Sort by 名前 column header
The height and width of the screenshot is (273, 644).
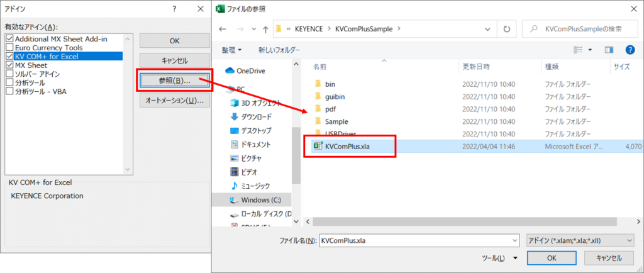click(319, 67)
